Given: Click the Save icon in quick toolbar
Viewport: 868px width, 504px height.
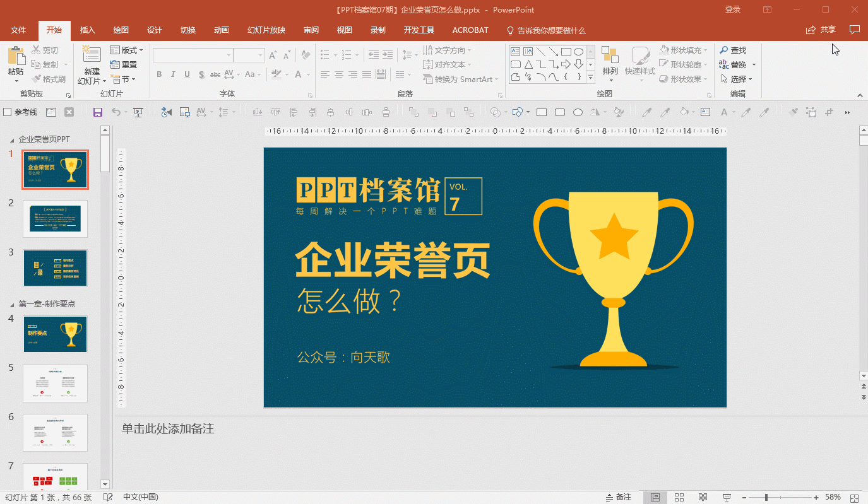Looking at the screenshot, I should (98, 112).
